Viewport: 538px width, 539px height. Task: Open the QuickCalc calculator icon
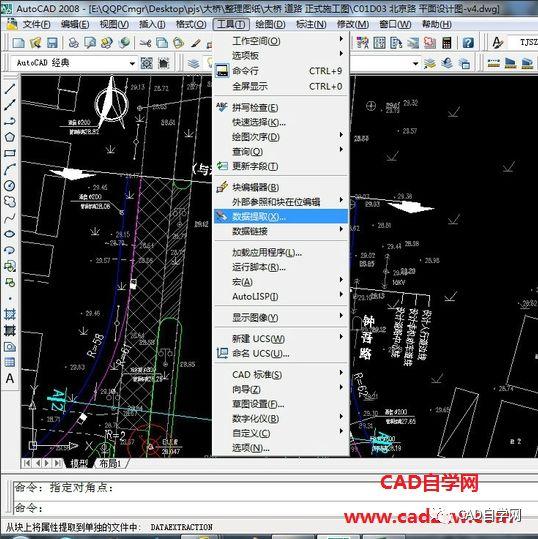pyautogui.click(x=447, y=43)
